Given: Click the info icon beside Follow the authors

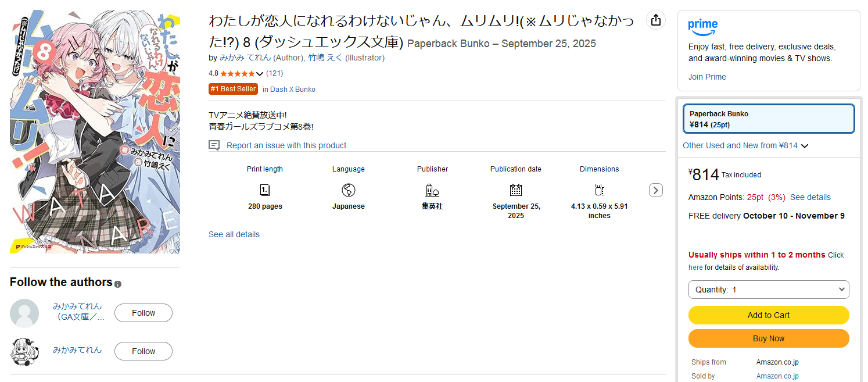Looking at the screenshot, I should coord(118,284).
